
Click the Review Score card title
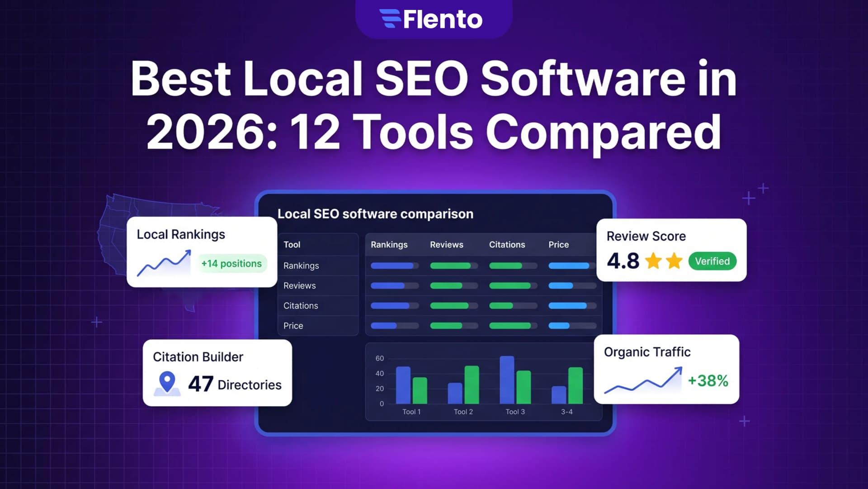(646, 236)
